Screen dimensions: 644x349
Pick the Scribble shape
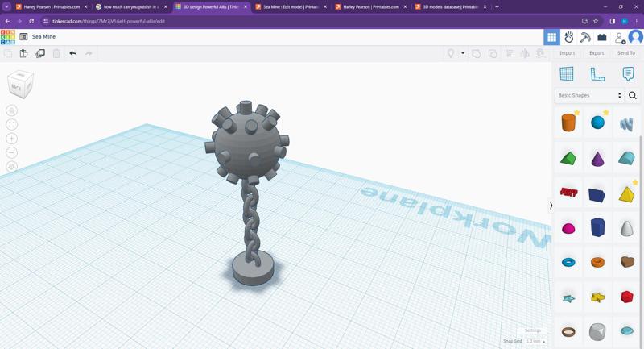pyautogui.click(x=626, y=124)
